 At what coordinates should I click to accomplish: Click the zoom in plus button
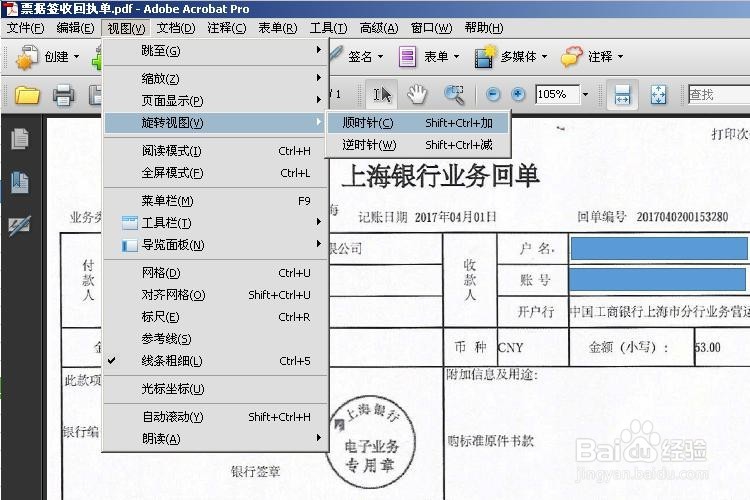click(x=518, y=94)
